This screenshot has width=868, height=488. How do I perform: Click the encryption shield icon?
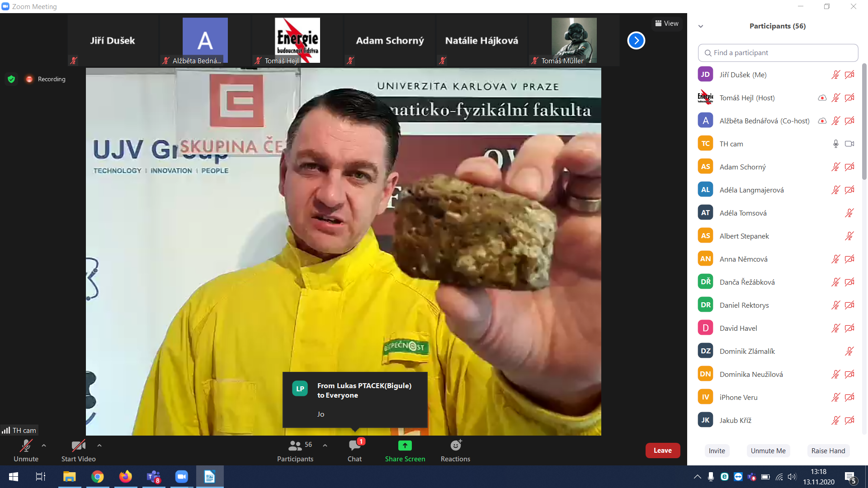click(11, 79)
